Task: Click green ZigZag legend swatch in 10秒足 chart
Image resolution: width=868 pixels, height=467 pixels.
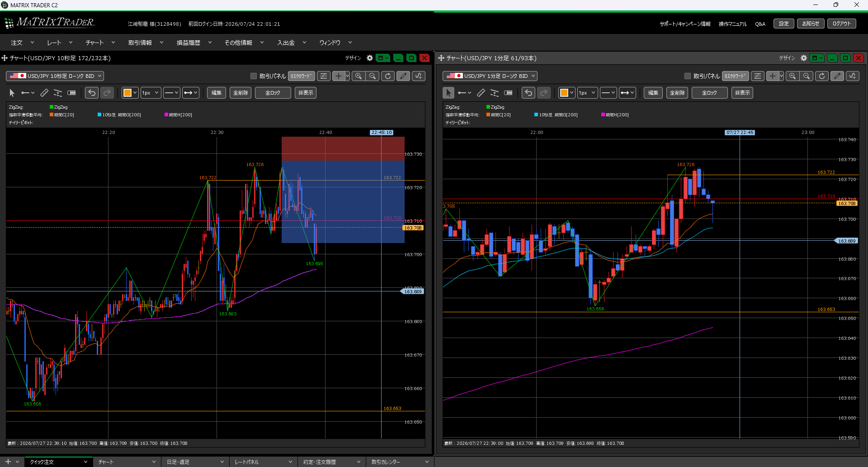Action: pos(52,107)
